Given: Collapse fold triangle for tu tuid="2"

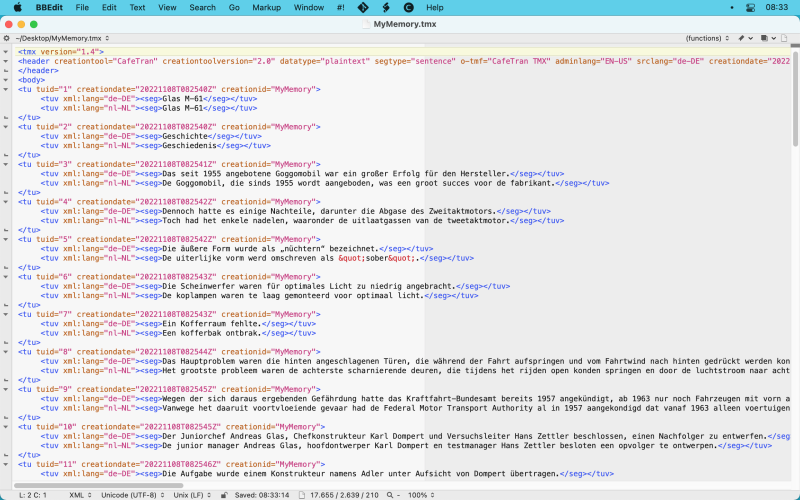Looking at the screenshot, I should tap(6, 127).
